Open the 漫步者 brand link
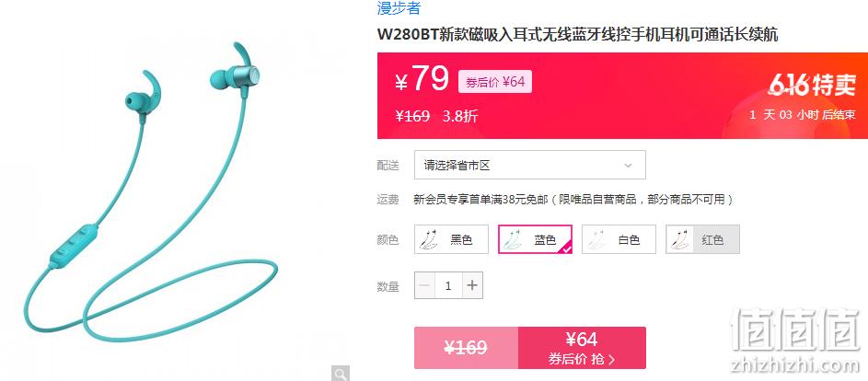The width and height of the screenshot is (868, 381). (399, 8)
